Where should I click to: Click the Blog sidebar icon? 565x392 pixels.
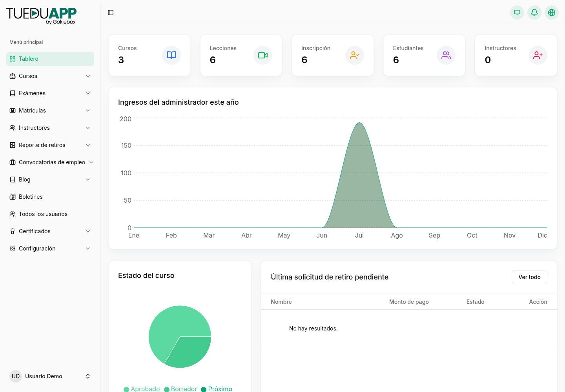click(x=13, y=180)
